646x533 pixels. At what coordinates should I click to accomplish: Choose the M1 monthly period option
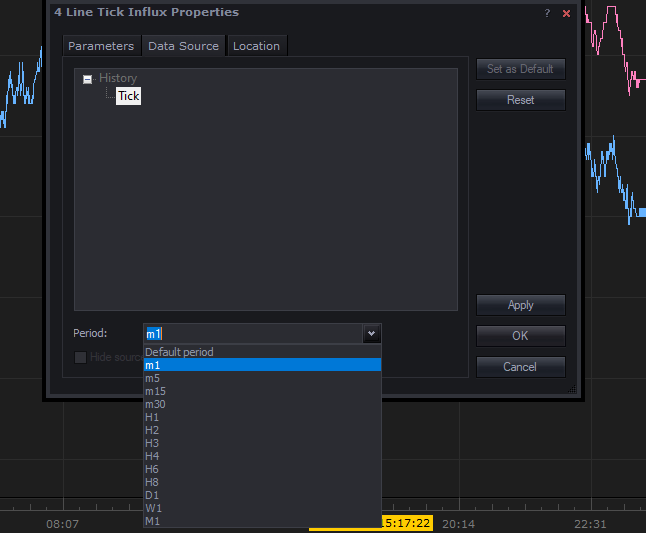tap(262, 521)
